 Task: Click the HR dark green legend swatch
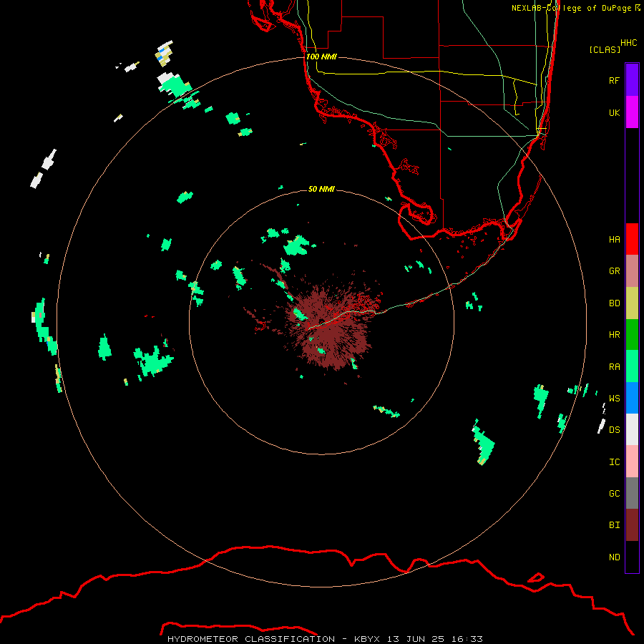click(x=632, y=335)
